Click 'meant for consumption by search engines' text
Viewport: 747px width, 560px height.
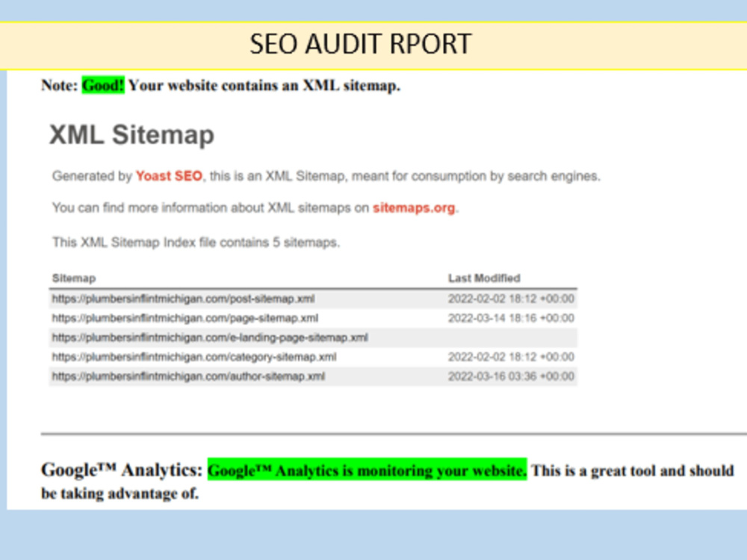point(476,176)
